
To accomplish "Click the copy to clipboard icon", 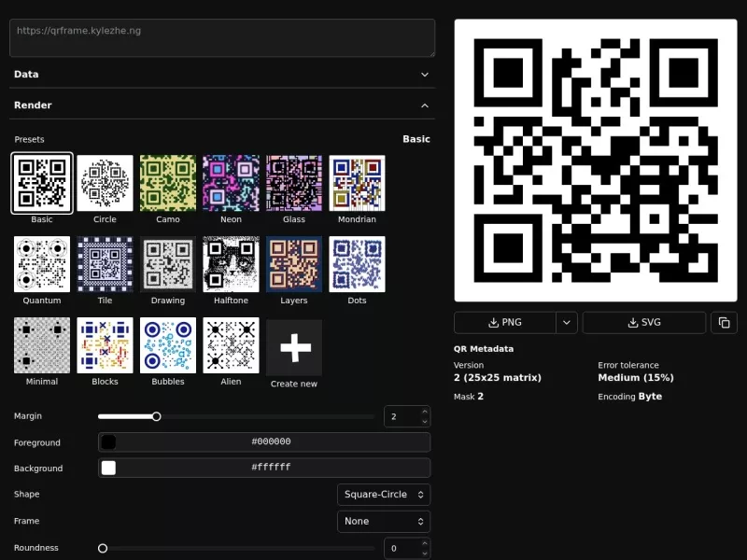I will click(x=725, y=323).
